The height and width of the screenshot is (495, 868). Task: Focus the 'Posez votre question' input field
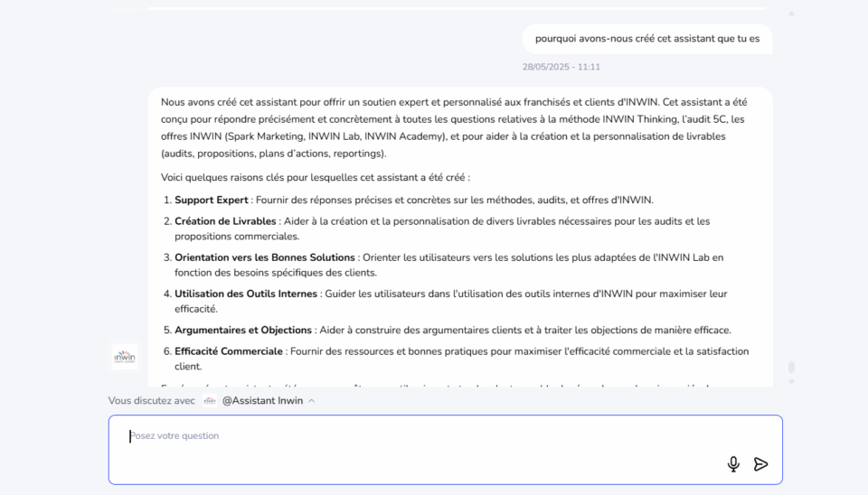[x=445, y=450]
